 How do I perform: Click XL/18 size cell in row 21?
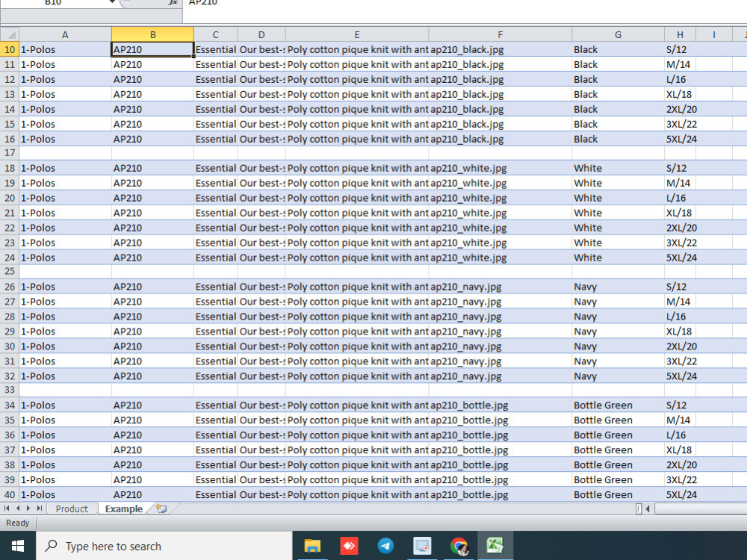pos(680,213)
